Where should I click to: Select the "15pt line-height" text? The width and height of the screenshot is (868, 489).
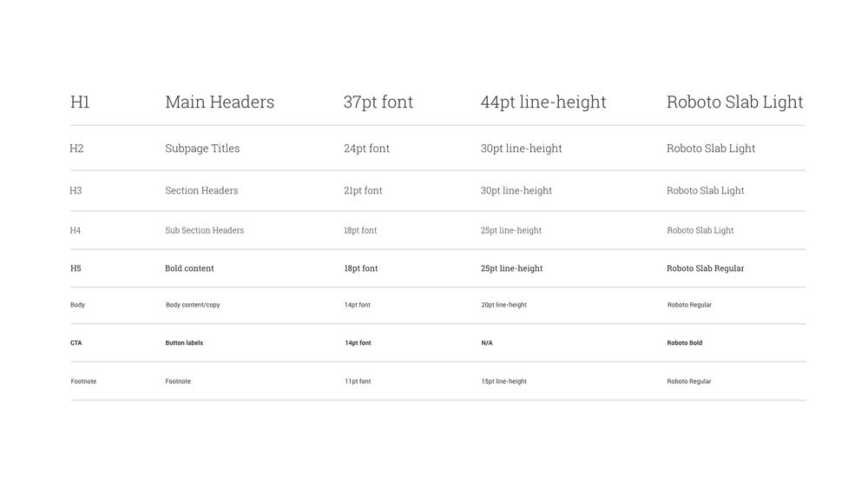pos(503,381)
